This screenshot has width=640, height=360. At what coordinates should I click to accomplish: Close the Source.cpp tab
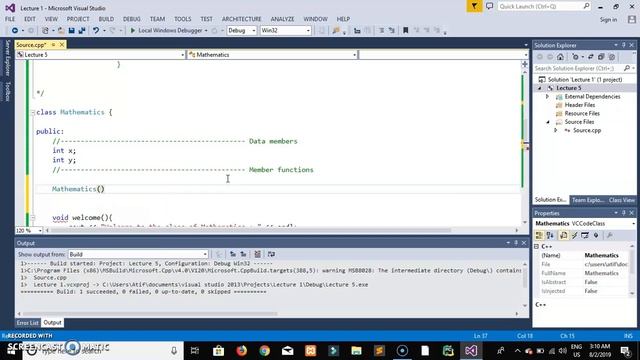point(62,45)
